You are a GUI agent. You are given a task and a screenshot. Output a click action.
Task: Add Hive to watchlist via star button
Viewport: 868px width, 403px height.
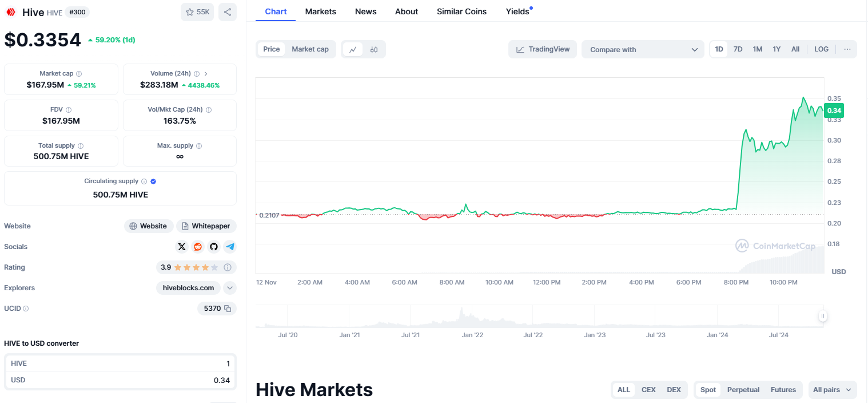pos(197,12)
